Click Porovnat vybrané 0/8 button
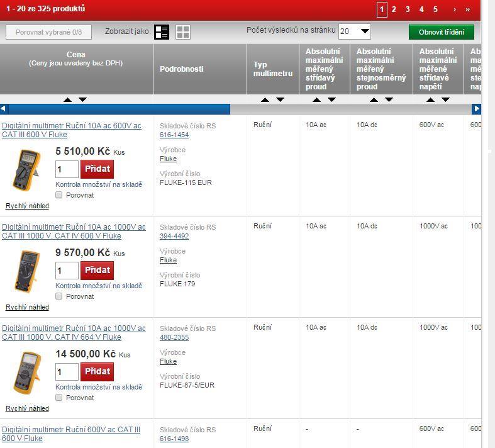 48,32
